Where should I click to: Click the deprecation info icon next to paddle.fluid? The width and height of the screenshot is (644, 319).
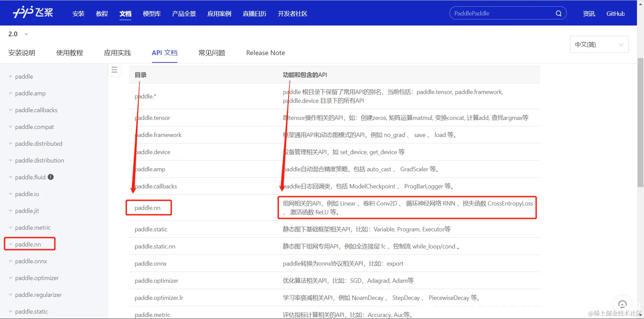coord(51,177)
